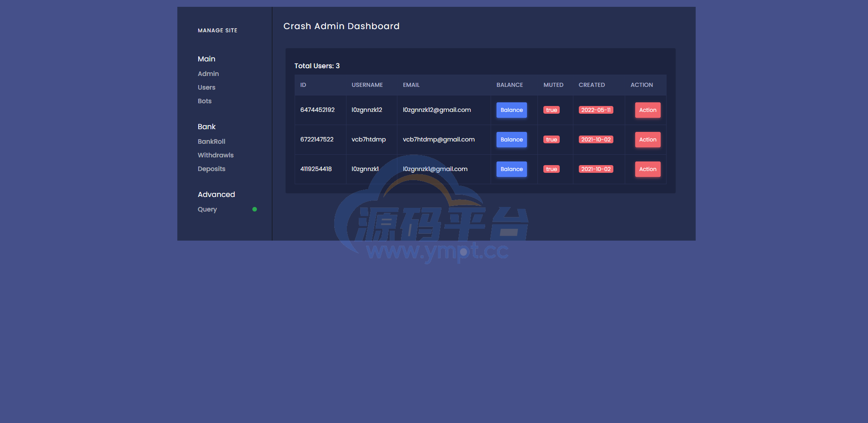Click Balance button for user 4119254418

pyautogui.click(x=512, y=169)
